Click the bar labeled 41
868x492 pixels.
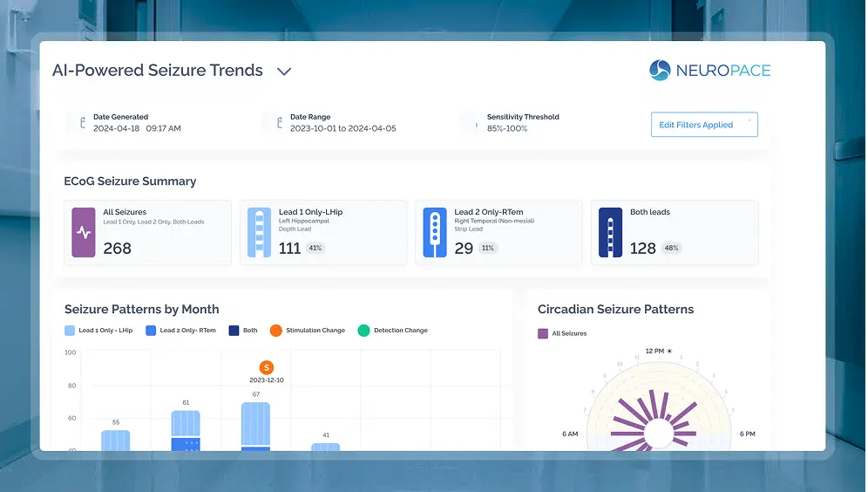point(326,448)
